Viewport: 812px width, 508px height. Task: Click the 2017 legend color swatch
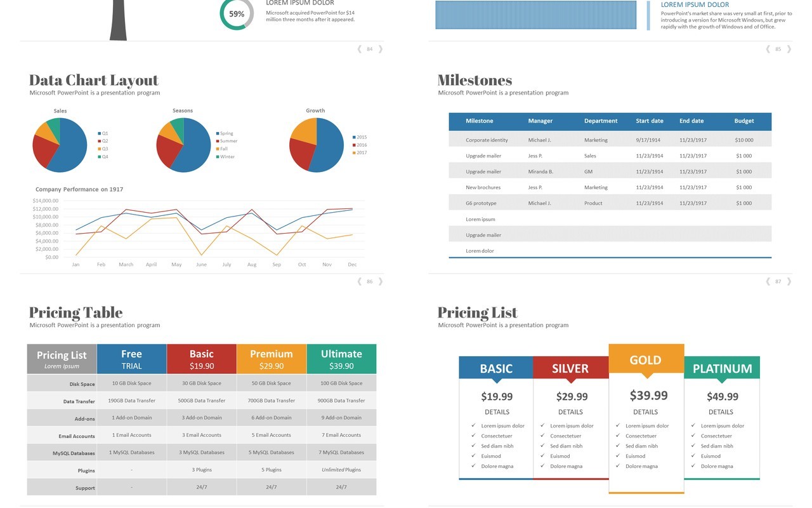[x=354, y=152]
